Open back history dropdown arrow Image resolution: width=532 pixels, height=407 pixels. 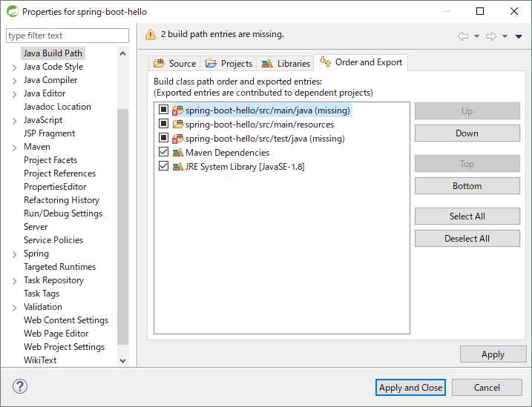point(476,36)
